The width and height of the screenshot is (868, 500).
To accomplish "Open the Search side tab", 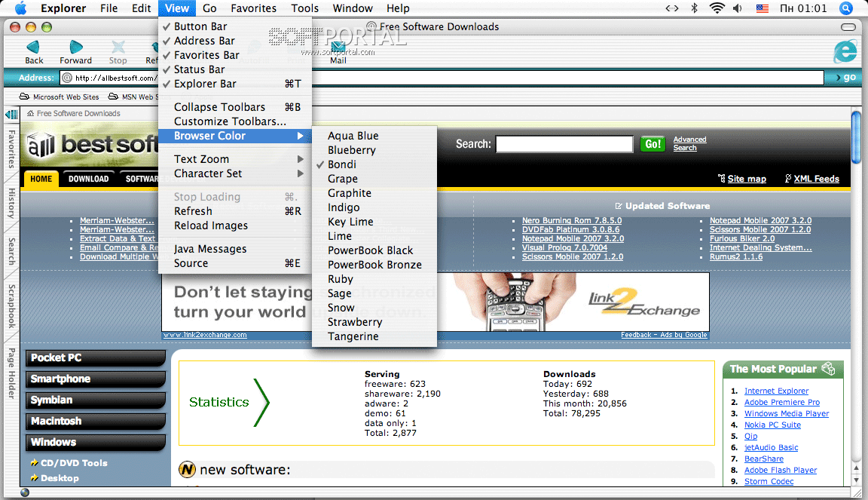I will click(11, 251).
